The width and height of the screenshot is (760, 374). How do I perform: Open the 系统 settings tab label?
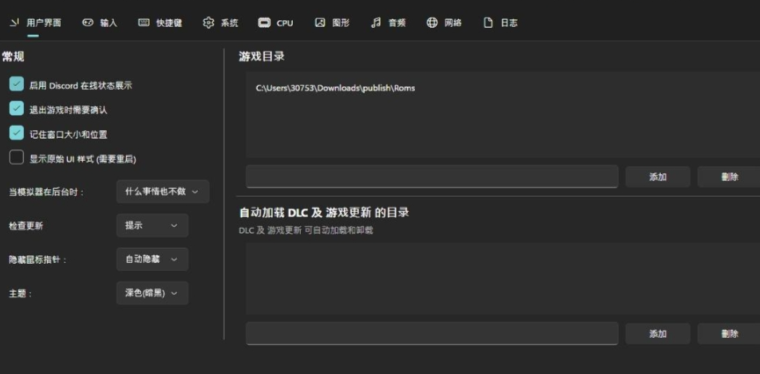tap(229, 23)
